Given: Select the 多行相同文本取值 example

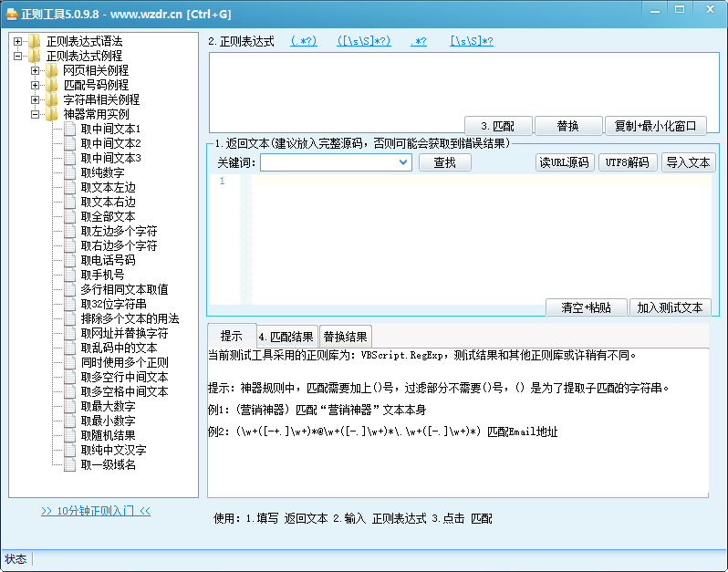Looking at the screenshot, I should [124, 289].
